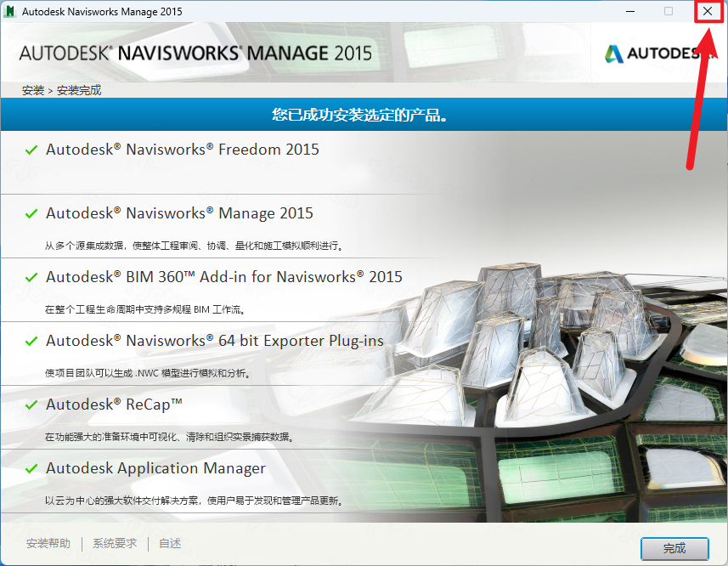728x566 pixels.
Task: Click the green check beside Autodesk Application Manager
Action: [x=31, y=468]
